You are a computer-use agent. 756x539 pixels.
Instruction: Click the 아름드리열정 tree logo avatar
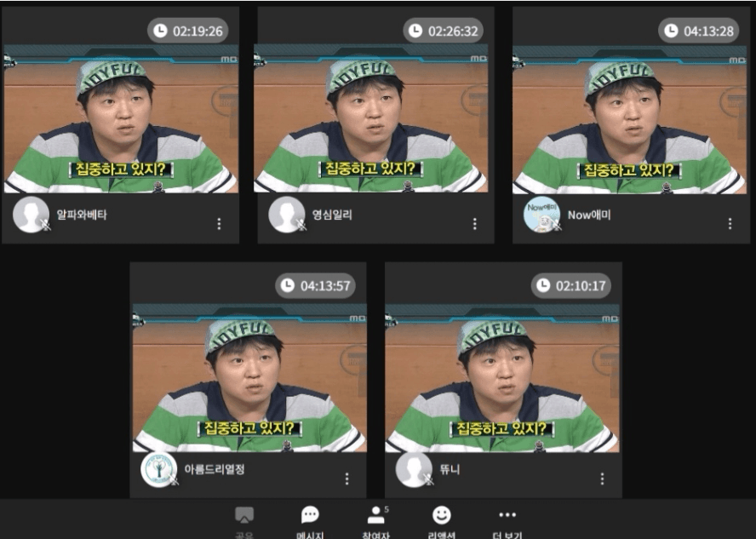(x=158, y=469)
